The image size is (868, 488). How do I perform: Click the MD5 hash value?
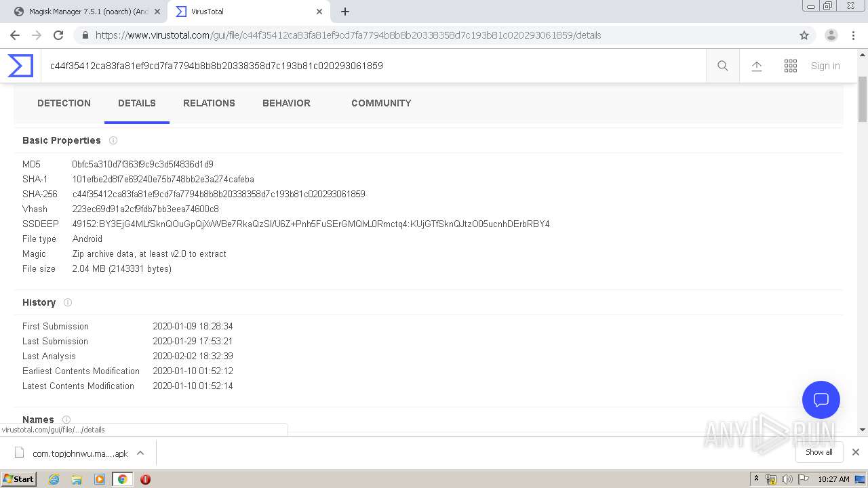click(x=142, y=164)
